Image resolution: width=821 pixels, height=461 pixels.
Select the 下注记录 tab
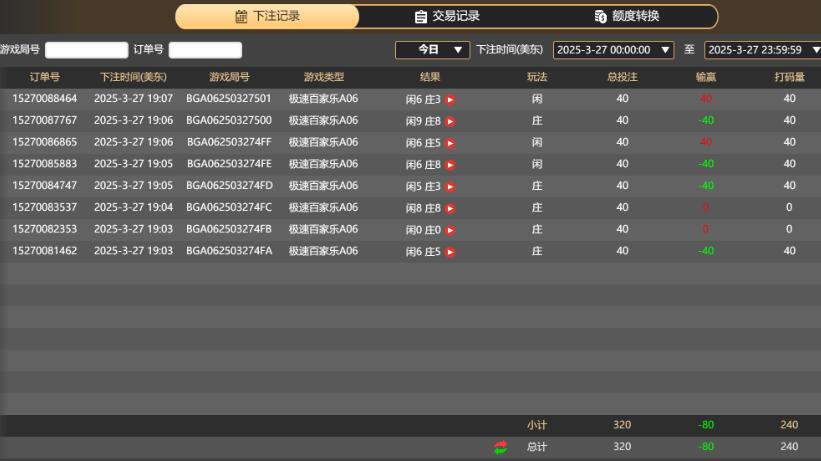267,16
